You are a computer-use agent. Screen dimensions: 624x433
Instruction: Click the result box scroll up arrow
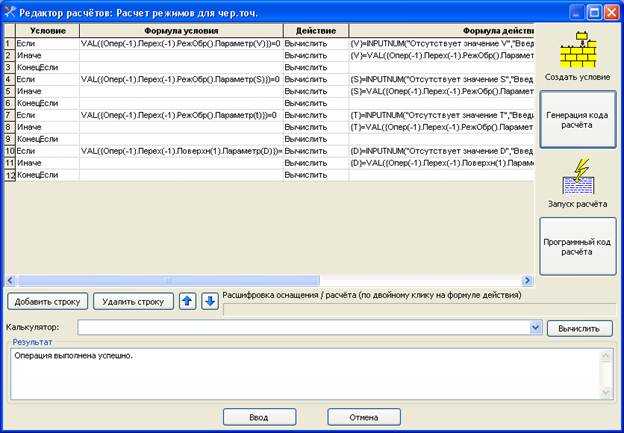(x=606, y=356)
